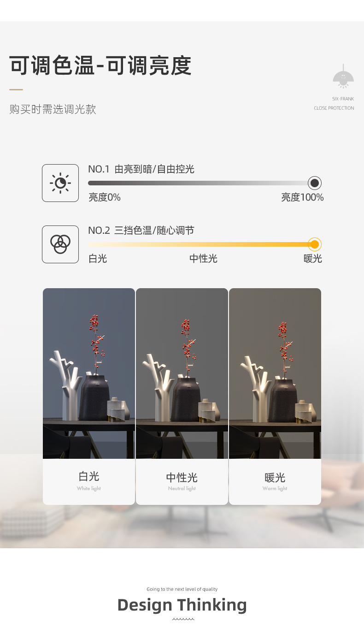Image resolution: width=364 pixels, height=640 pixels.
Task: Click the three-circle color temperature icon
Action: (60, 244)
